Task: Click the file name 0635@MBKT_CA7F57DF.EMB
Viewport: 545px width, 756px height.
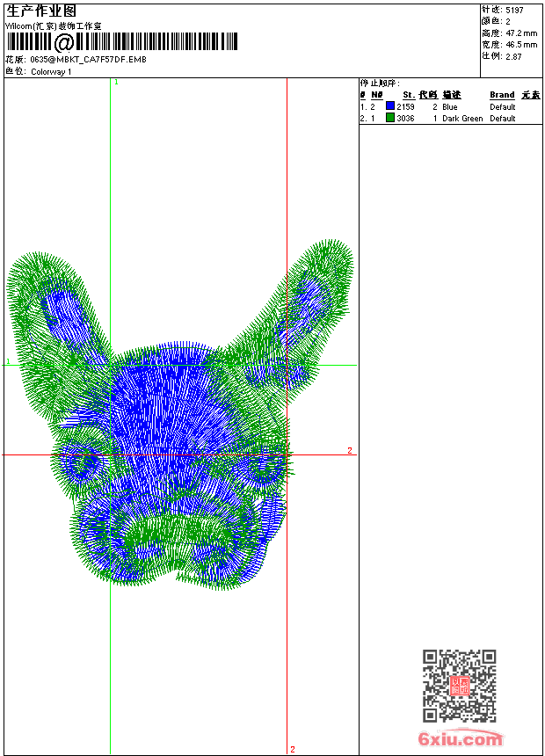Action: [88, 59]
